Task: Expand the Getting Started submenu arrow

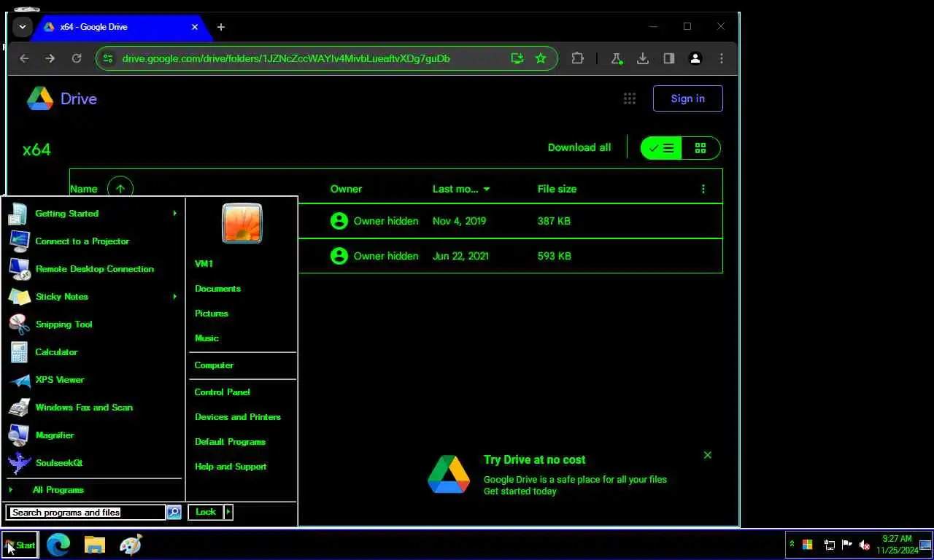Action: [174, 214]
